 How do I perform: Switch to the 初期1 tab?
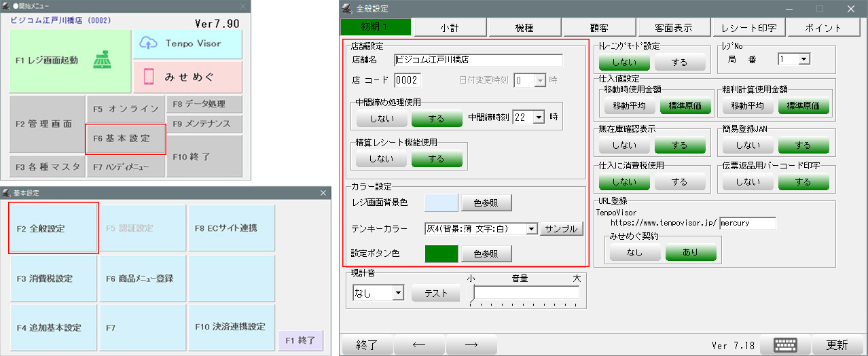point(376,27)
